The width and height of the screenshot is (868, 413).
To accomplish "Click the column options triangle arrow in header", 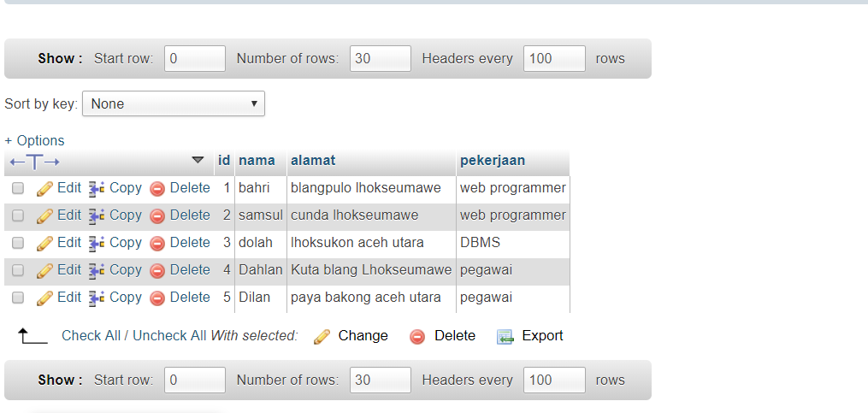I will pyautogui.click(x=198, y=160).
